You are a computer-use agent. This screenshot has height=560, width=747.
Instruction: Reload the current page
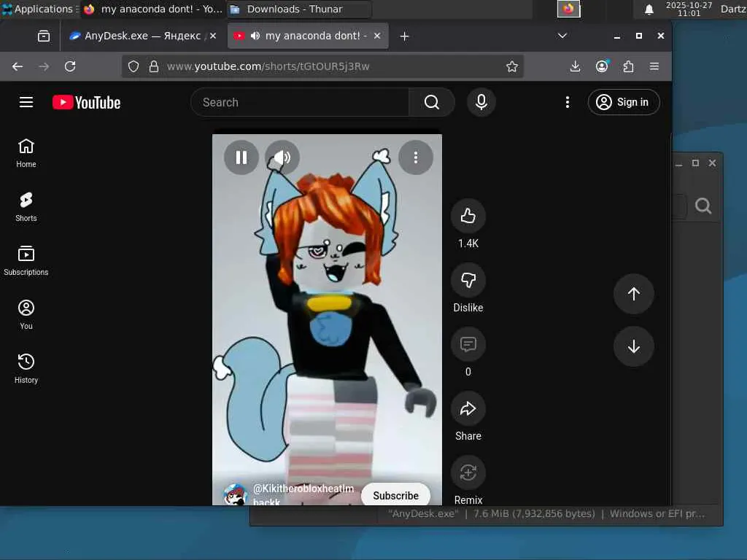tap(70, 66)
